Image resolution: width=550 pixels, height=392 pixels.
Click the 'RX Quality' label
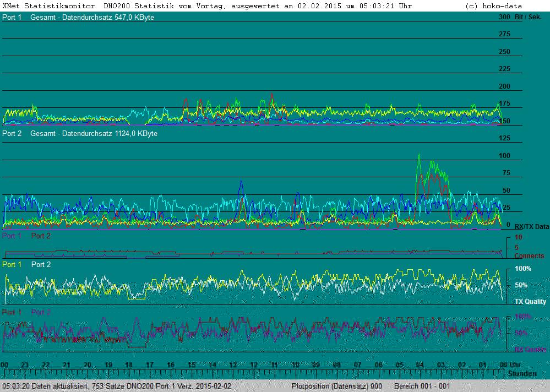(530, 350)
